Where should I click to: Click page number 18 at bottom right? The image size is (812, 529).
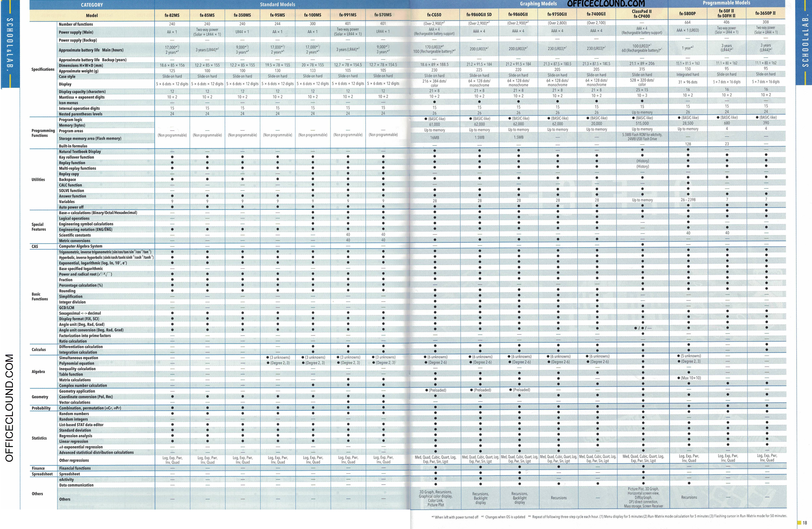(805, 523)
